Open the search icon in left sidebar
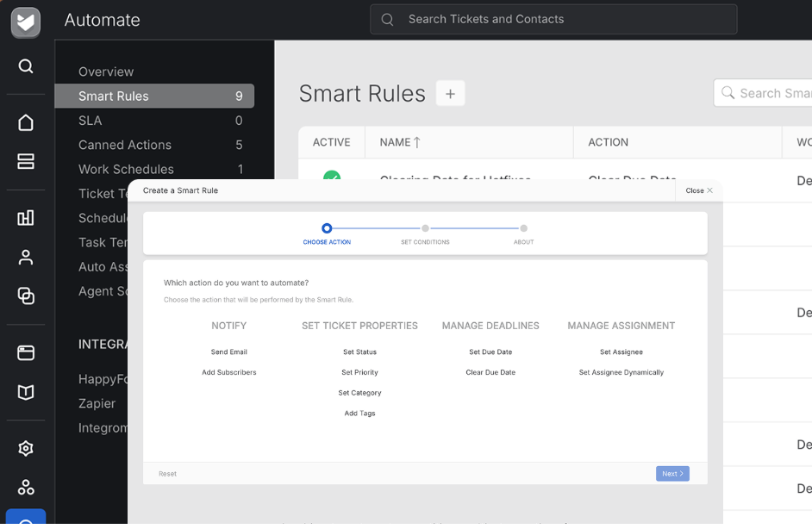Viewport: 812px width, 529px height. (x=25, y=66)
